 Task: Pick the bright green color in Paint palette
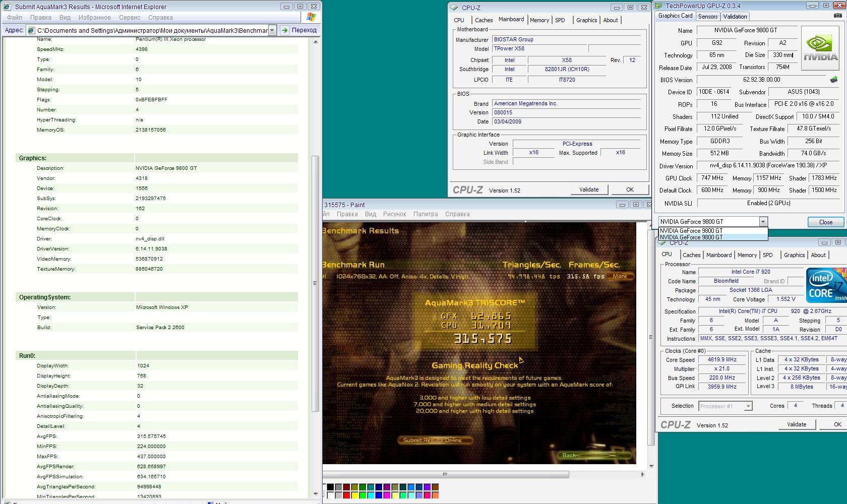pos(362,495)
